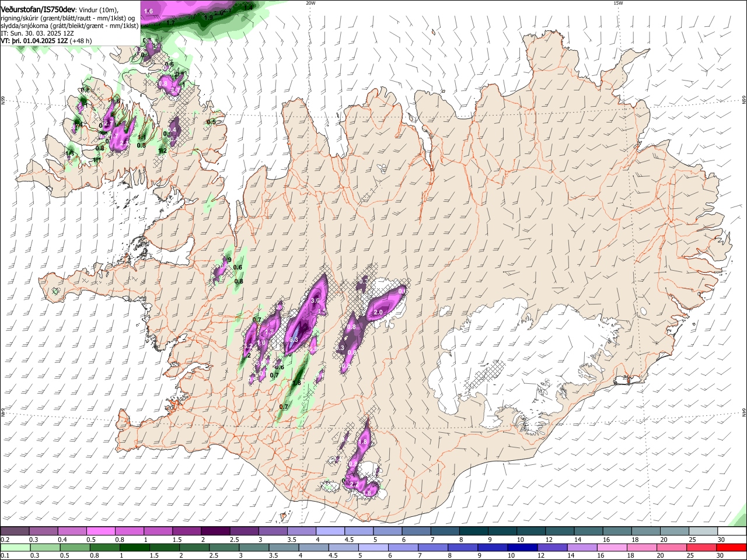Image resolution: width=747 pixels, height=560 pixels.
Task: Click the 3.0 precipitation value on the map
Action: coord(316,300)
